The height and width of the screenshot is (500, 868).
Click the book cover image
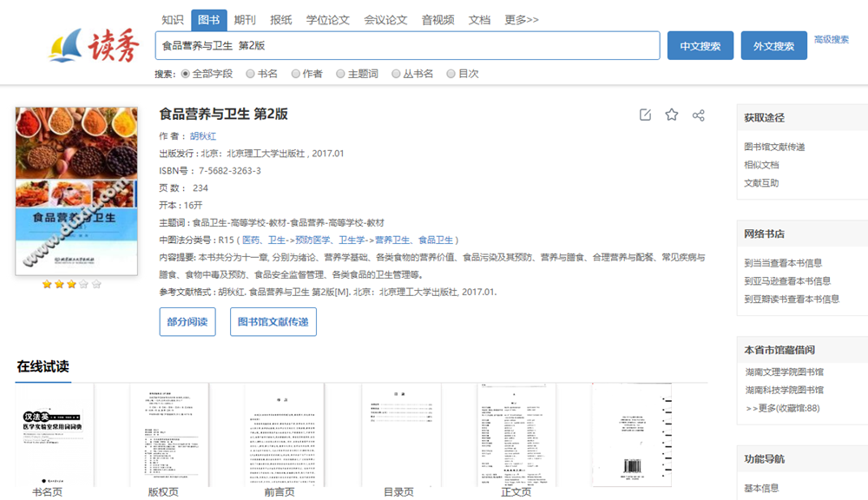(x=76, y=191)
